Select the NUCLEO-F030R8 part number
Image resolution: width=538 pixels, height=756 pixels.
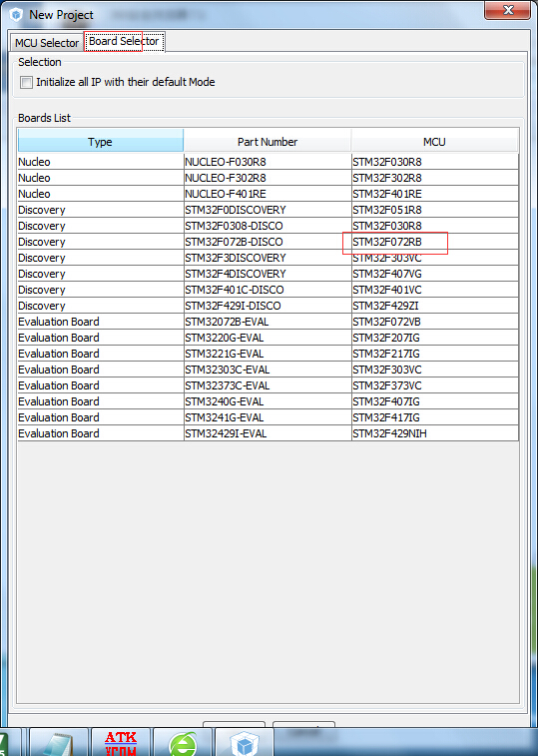(268, 162)
